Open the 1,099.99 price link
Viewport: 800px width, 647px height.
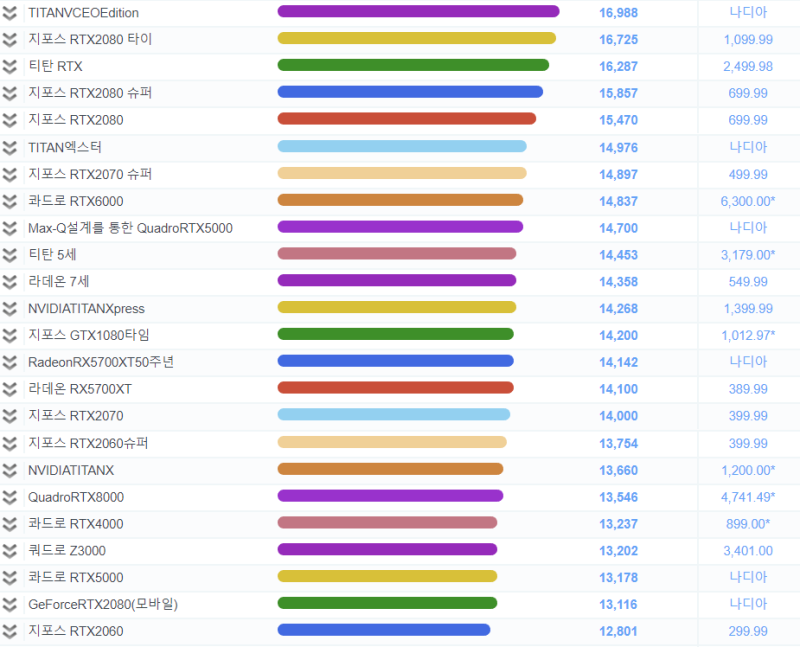point(748,40)
